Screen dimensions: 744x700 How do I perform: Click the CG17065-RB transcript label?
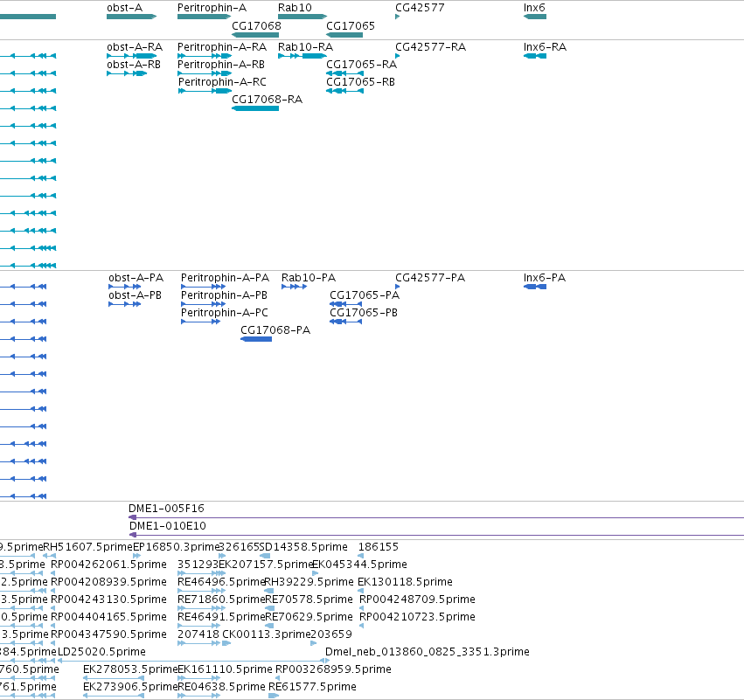coord(360,81)
